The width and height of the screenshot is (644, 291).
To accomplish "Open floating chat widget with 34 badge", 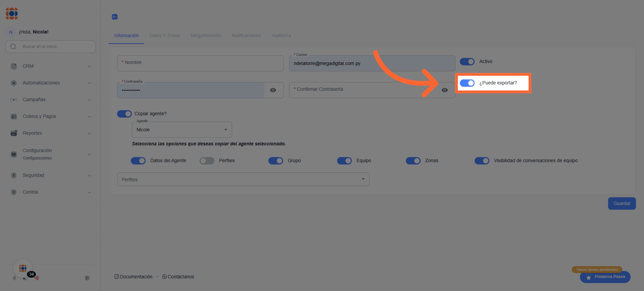I will tap(23, 268).
